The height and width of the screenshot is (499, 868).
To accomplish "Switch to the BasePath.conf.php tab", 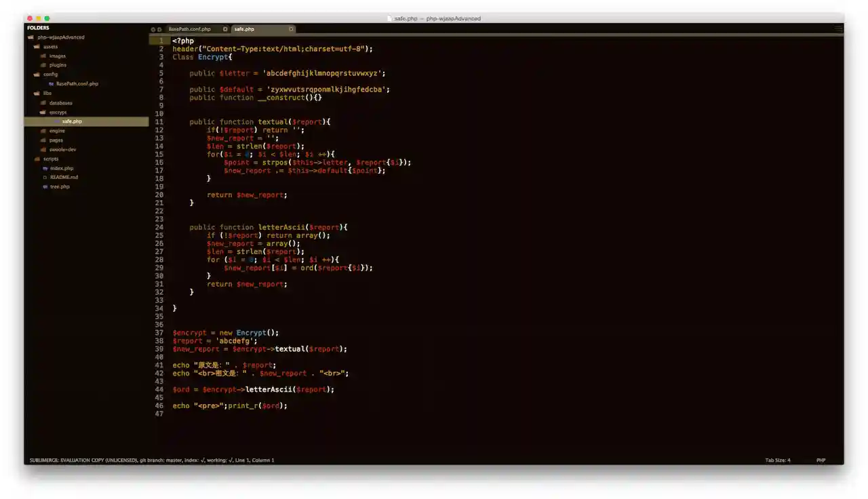I will click(x=190, y=29).
